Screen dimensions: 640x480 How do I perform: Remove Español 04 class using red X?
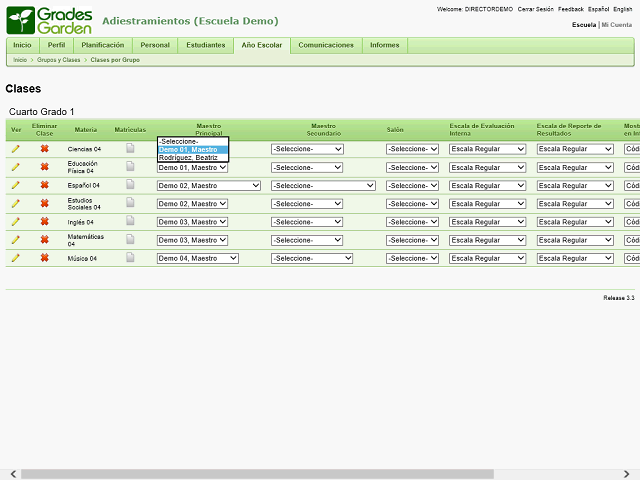tap(44, 185)
